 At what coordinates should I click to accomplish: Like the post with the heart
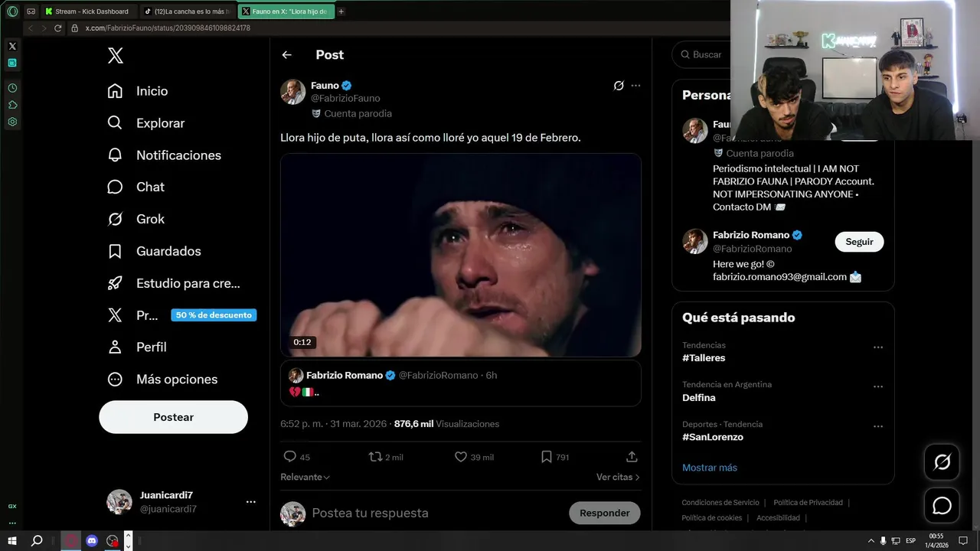point(461,457)
